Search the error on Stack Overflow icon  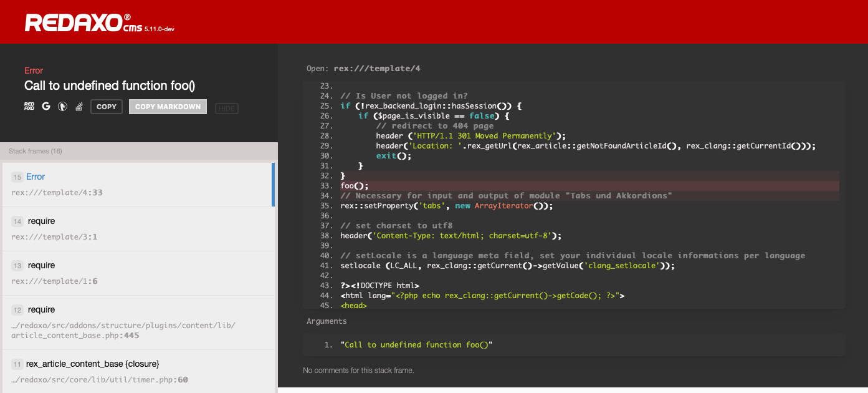click(79, 107)
